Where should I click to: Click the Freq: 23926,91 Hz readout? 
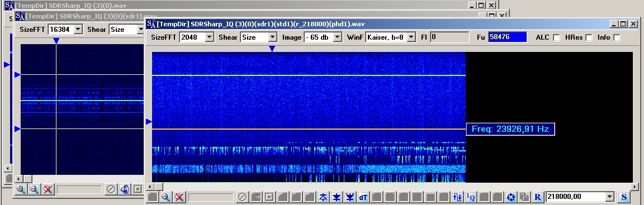click(x=510, y=128)
